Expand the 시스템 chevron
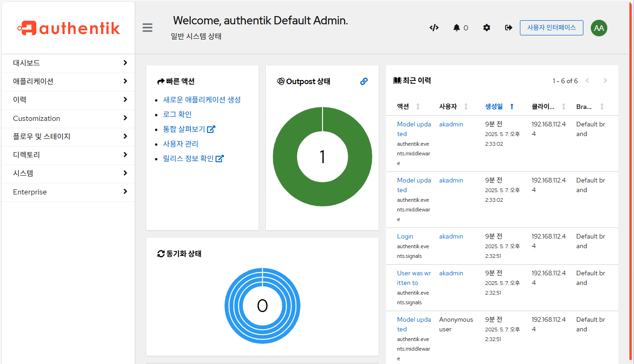This screenshot has height=364, width=634. (x=125, y=173)
